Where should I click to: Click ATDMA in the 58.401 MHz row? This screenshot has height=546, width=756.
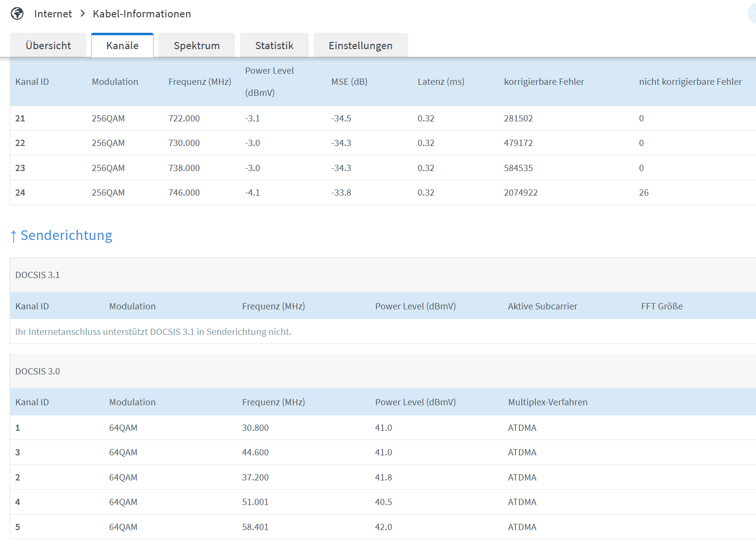click(522, 527)
